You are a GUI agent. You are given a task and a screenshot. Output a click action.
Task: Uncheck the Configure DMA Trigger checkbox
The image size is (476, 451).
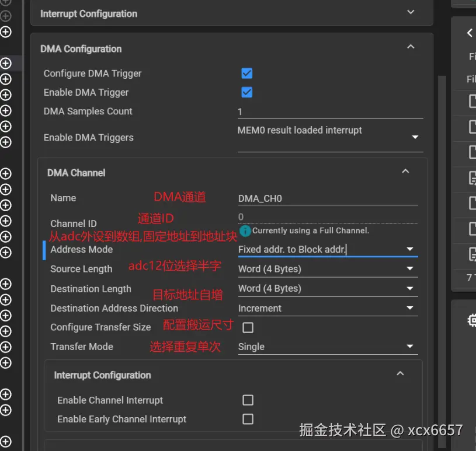[x=247, y=74]
